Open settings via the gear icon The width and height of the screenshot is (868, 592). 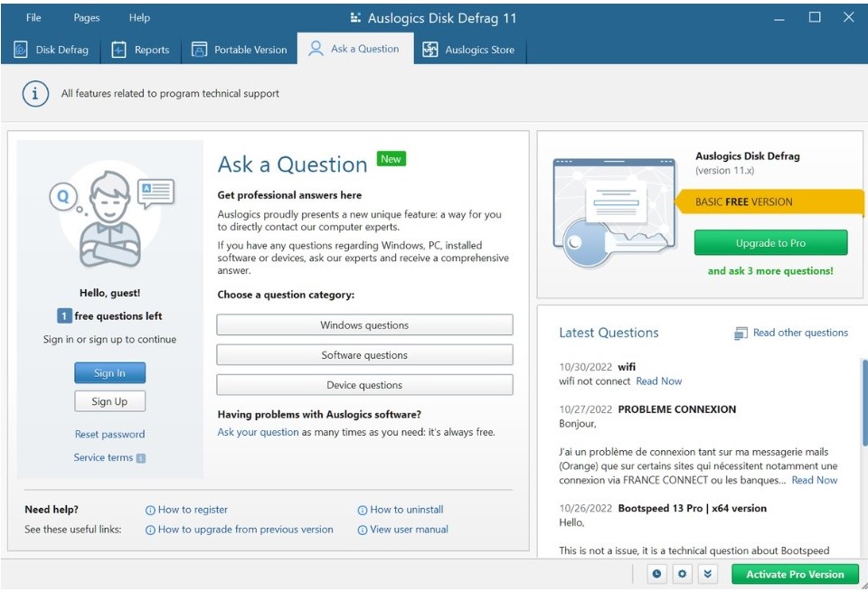click(x=682, y=574)
